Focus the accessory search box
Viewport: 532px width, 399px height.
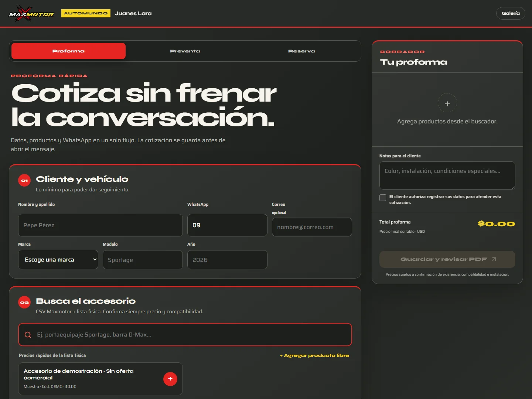pyautogui.click(x=185, y=335)
